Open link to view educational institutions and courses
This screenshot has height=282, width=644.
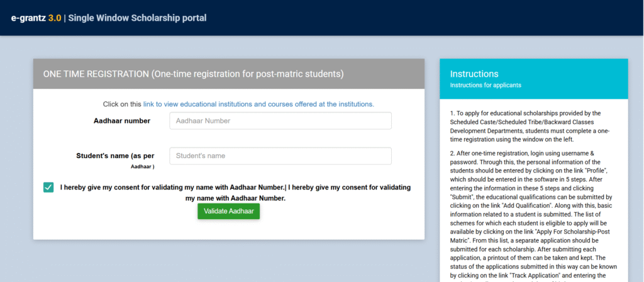pos(258,104)
